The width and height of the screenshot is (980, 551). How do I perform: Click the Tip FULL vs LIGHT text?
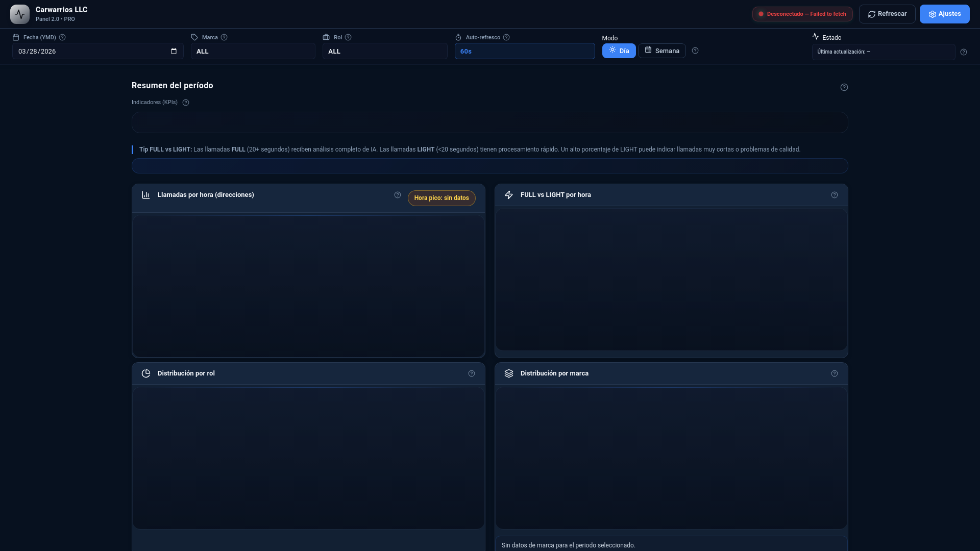click(470, 149)
